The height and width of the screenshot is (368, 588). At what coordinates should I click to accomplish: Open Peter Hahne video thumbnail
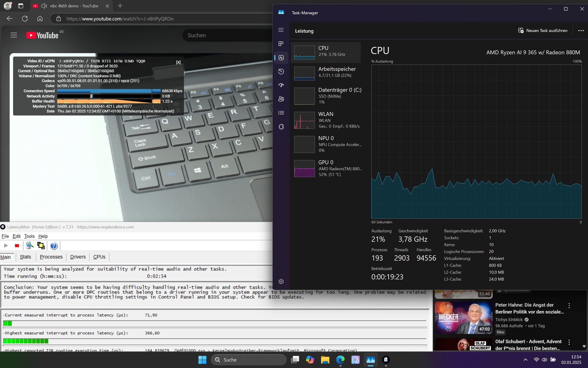pos(463,317)
